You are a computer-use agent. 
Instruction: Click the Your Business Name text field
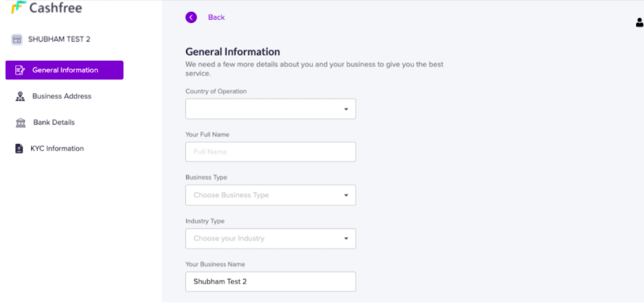coord(271,282)
